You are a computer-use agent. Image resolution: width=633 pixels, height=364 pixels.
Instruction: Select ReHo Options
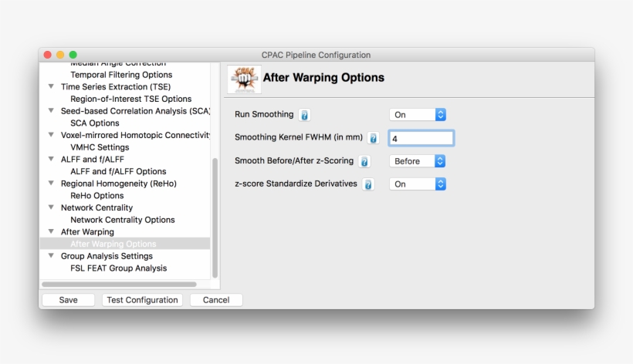click(97, 196)
